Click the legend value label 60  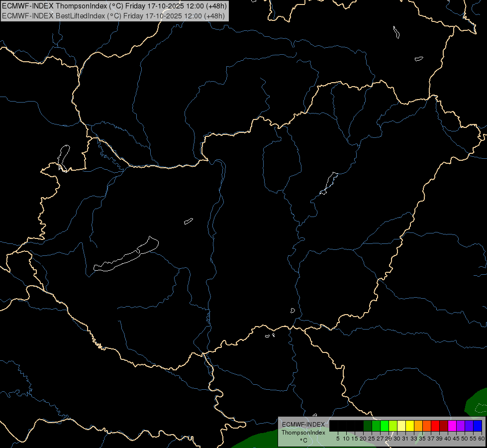(x=481, y=439)
